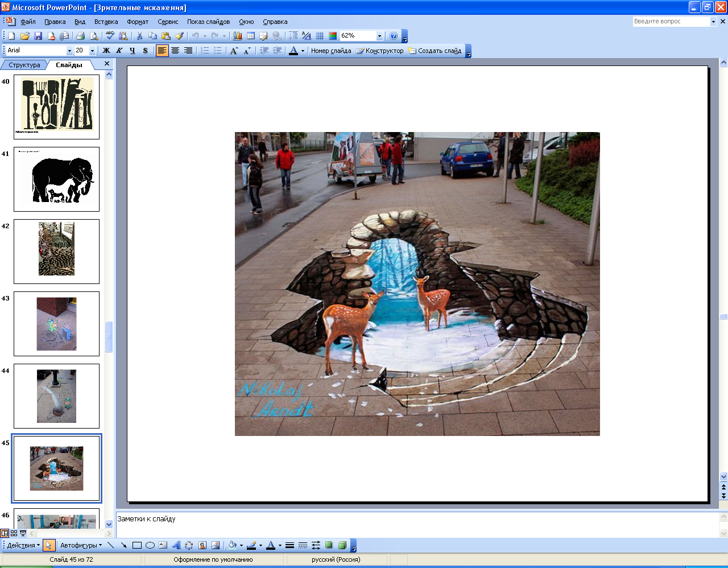Viewport: 728px width, 568px height.
Task: Open the Введите вопрос help dropdown arrow
Action: pos(713,22)
